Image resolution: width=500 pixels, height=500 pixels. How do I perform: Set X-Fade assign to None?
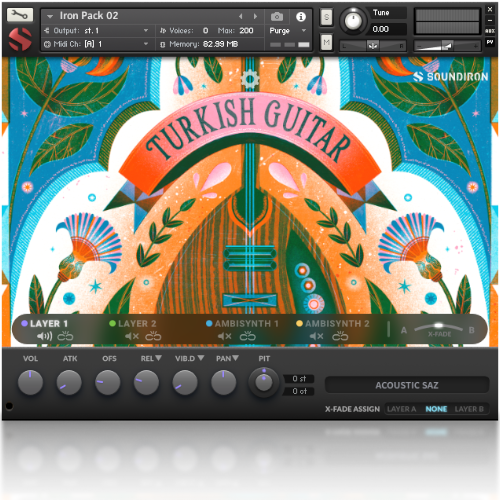coord(436,409)
